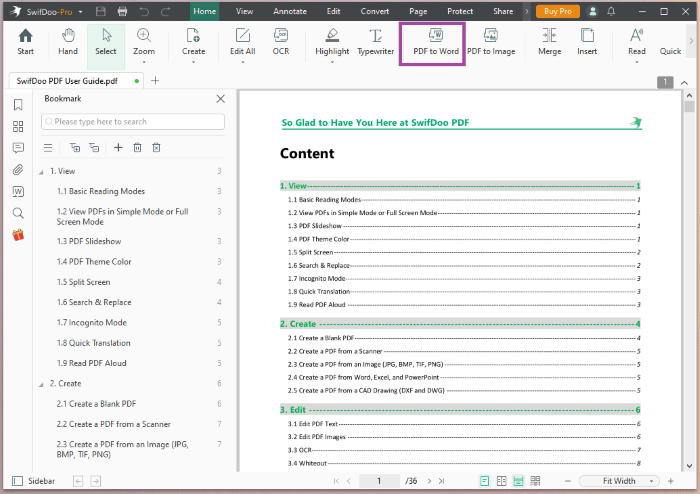Open the attachments paperclip panel
Image resolution: width=700 pixels, height=494 pixels.
(x=18, y=169)
